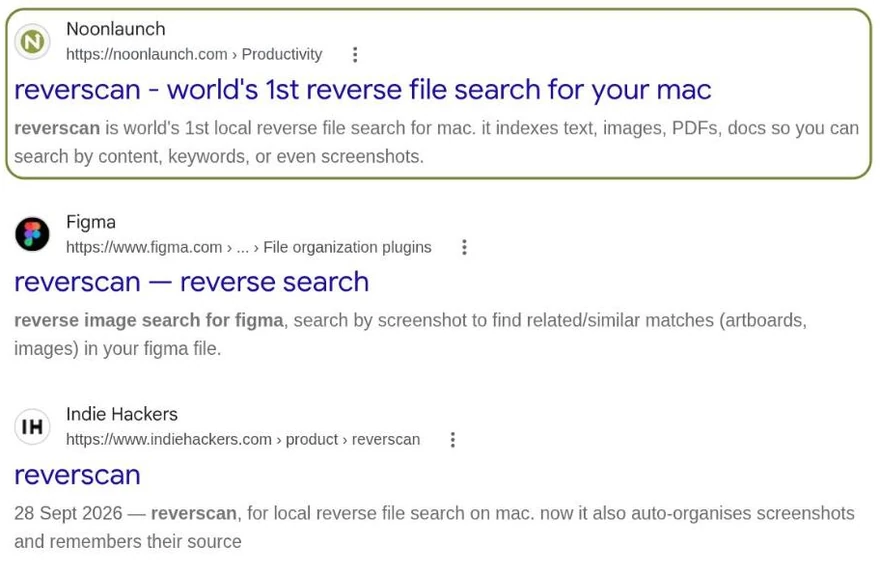
Task: Open 'reverscan - world's 1st reverse file search' link
Action: tap(363, 90)
